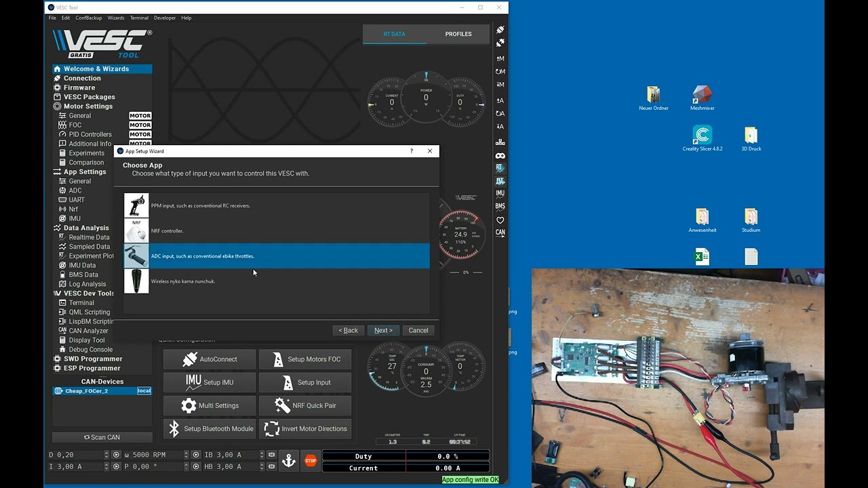Click the NRF Quick Pair button
This screenshot has width=868, height=488.
(x=305, y=405)
